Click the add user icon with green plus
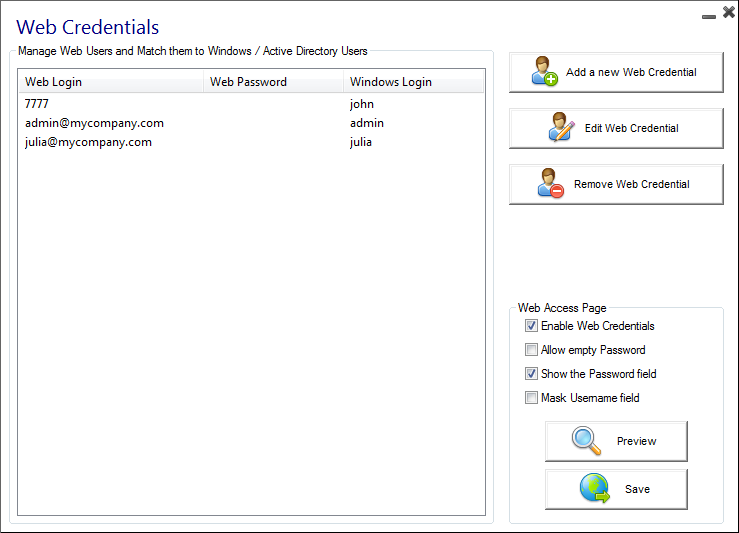This screenshot has height=533, width=739. pos(545,72)
